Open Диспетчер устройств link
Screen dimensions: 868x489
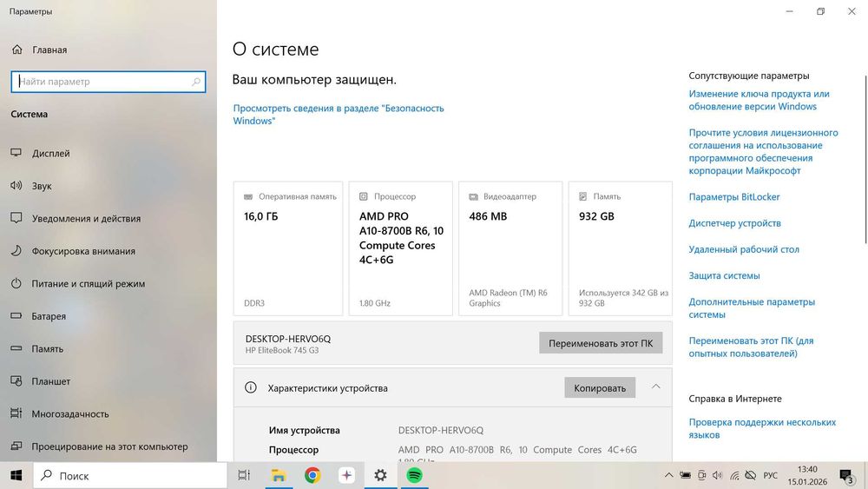tap(734, 223)
